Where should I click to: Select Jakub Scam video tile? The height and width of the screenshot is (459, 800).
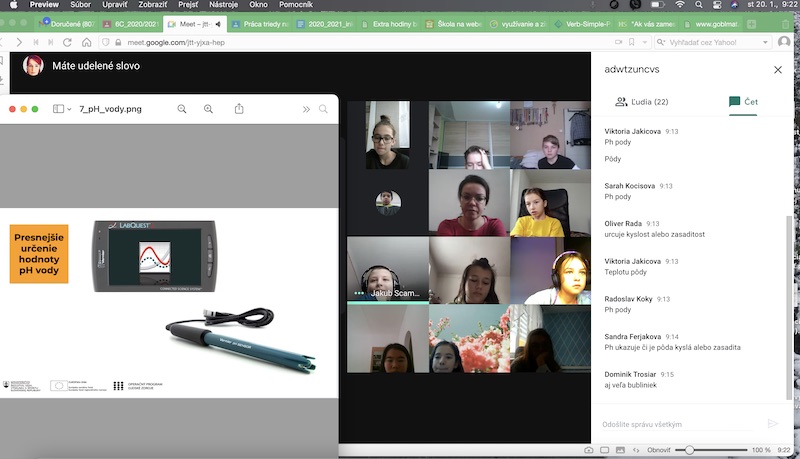point(388,269)
